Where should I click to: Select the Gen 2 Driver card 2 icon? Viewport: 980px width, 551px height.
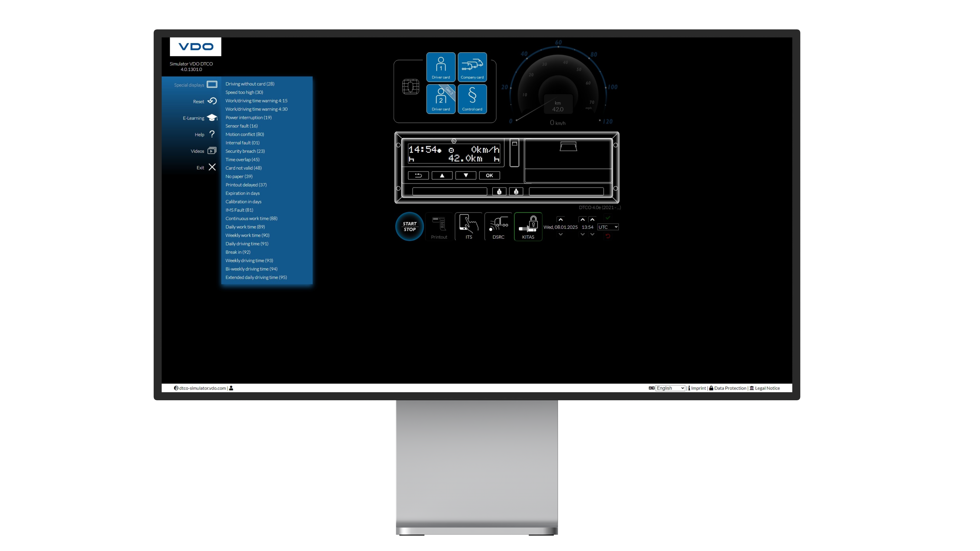440,99
